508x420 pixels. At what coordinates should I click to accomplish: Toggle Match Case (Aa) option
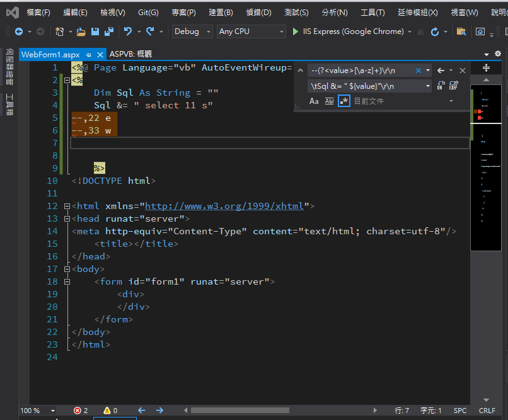point(314,101)
